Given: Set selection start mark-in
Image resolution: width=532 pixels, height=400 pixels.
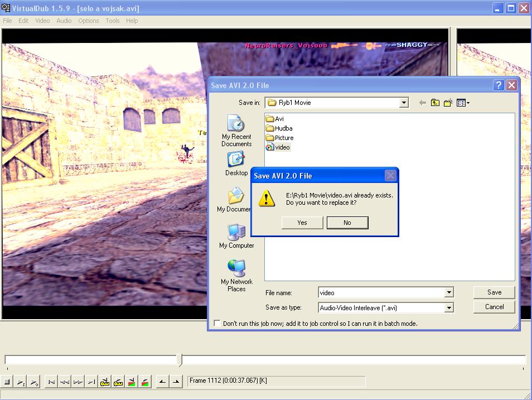Looking at the screenshot, I should pos(162,382).
